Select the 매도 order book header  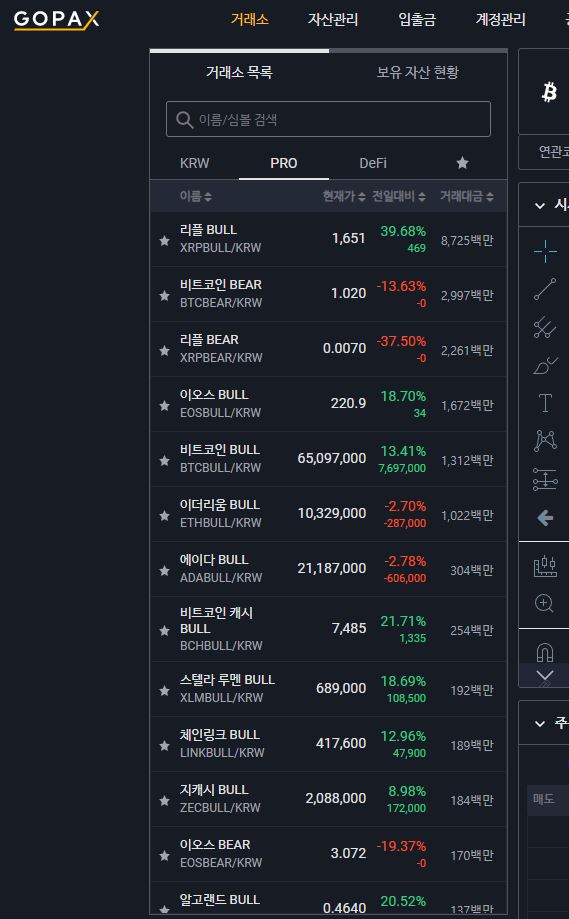[x=544, y=798]
